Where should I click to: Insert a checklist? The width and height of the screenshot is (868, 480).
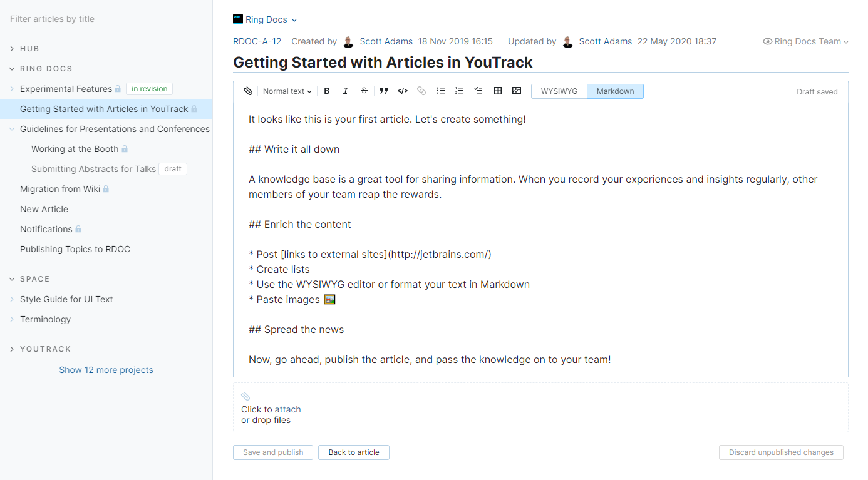pos(478,91)
